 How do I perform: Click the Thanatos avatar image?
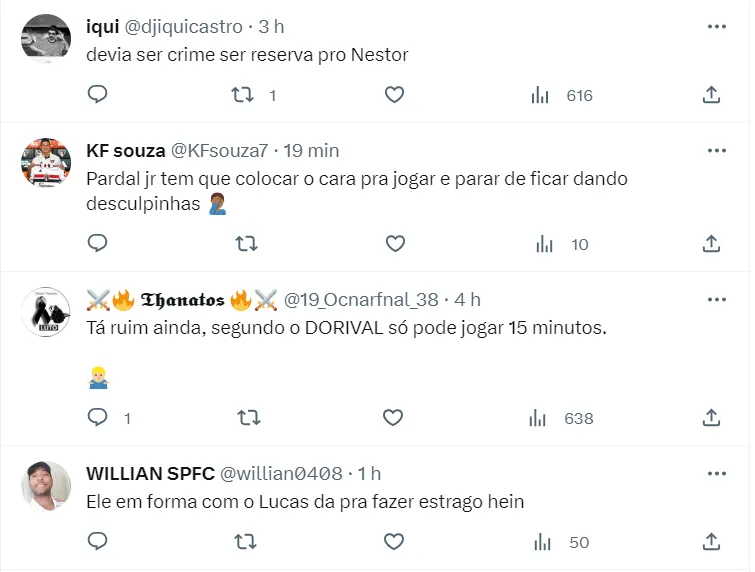(x=46, y=311)
